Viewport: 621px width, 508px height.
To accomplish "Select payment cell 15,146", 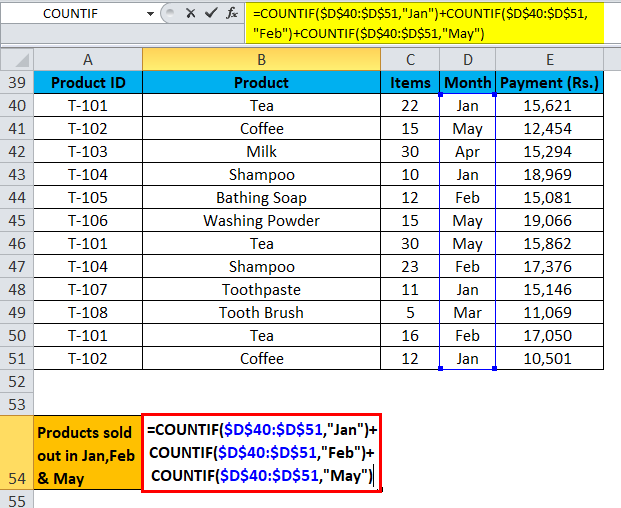I will click(x=550, y=289).
